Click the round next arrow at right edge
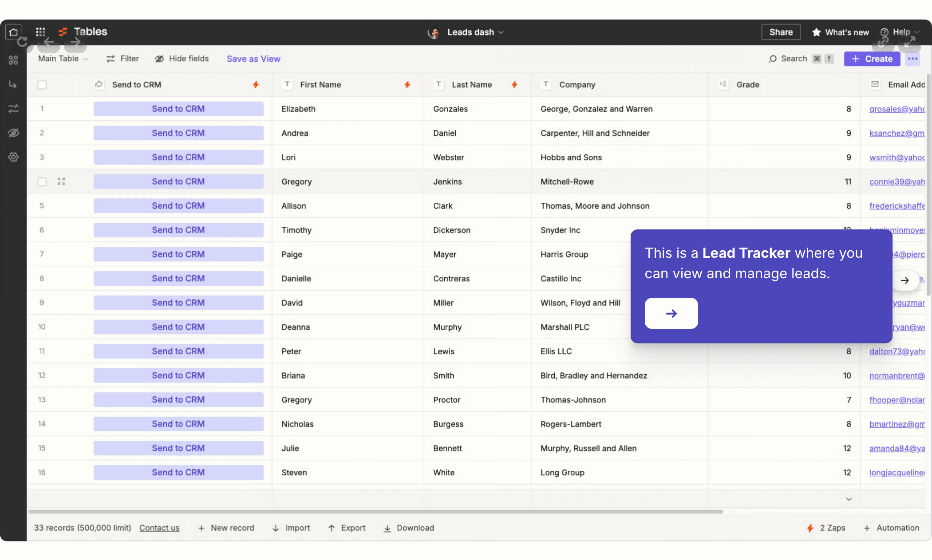 click(x=904, y=280)
